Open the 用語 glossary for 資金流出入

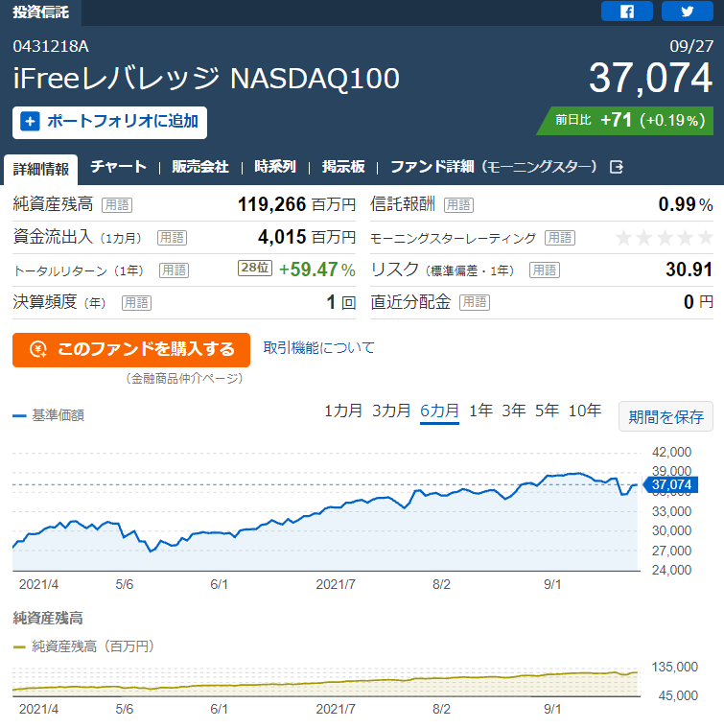[172, 238]
